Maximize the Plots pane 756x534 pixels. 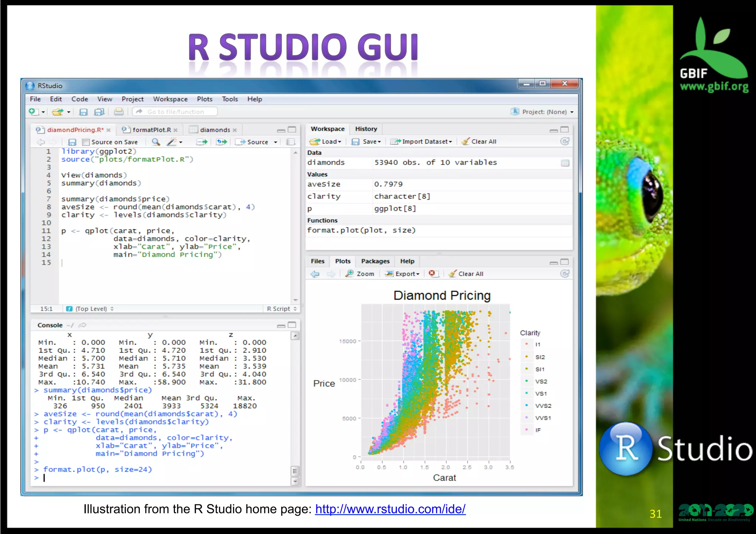pyautogui.click(x=564, y=262)
